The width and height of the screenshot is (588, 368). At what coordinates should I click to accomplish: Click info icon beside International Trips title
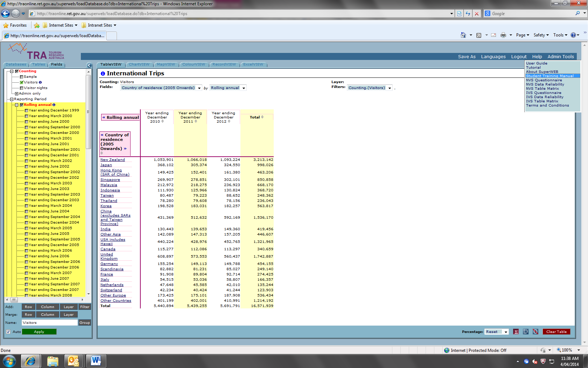[103, 74]
